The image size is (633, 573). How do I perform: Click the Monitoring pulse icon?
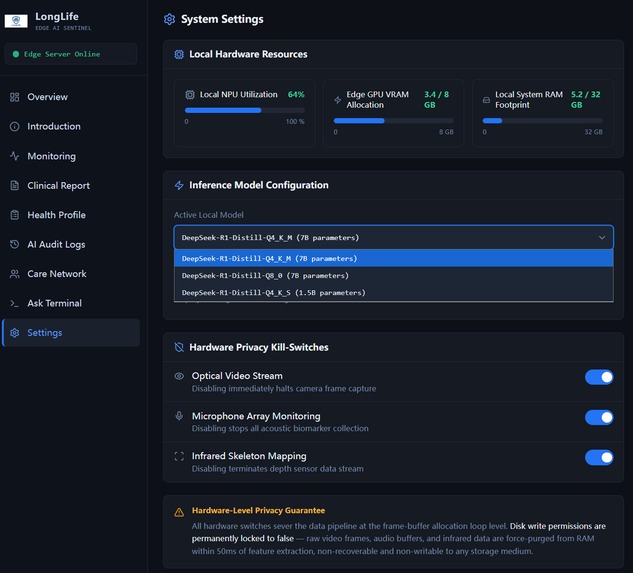pyautogui.click(x=15, y=156)
